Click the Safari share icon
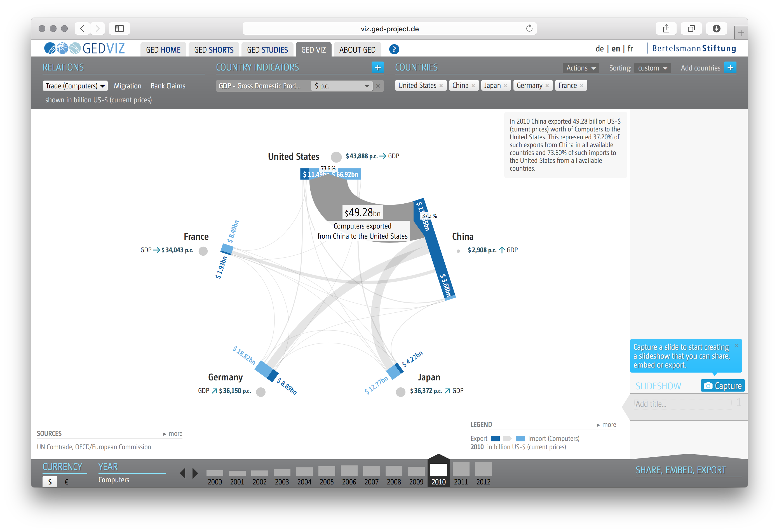Screen dimensions: 779x532 (666, 29)
